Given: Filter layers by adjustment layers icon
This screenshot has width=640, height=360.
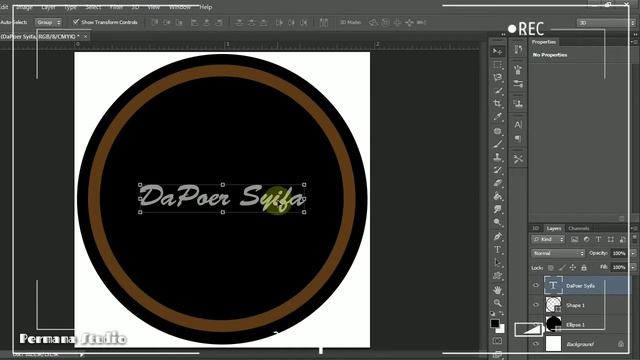Looking at the screenshot, I should coord(587,240).
